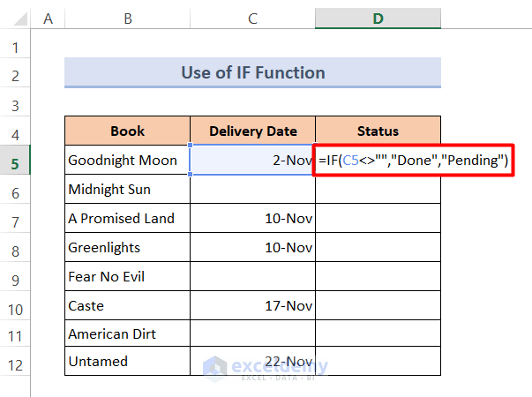Click the 'Goodnight Moon' cell
This screenshot has width=532, height=397.
127,161
